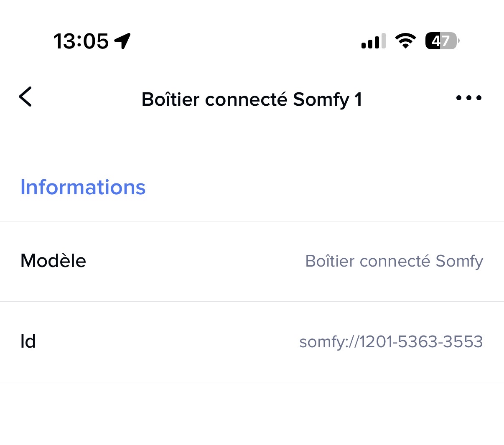Tap the empty area below the Id row
The width and height of the screenshot is (504, 445).
(252, 414)
